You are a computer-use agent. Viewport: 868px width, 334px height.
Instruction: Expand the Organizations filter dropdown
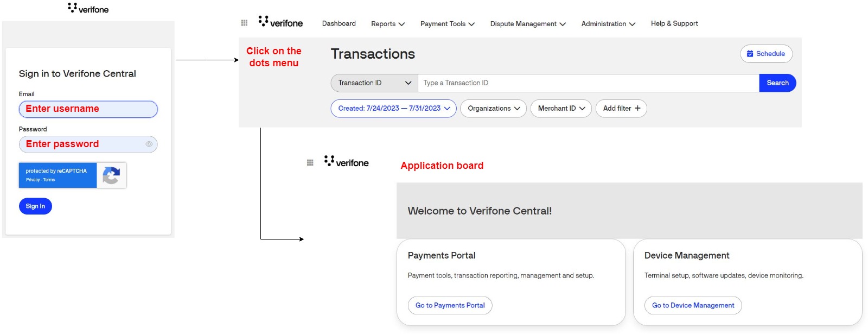[493, 109]
